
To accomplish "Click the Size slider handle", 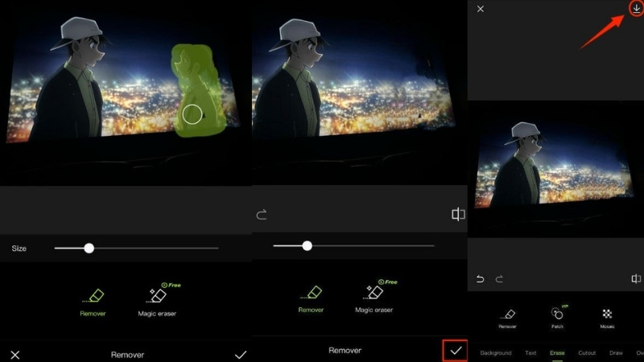I will coord(89,249).
